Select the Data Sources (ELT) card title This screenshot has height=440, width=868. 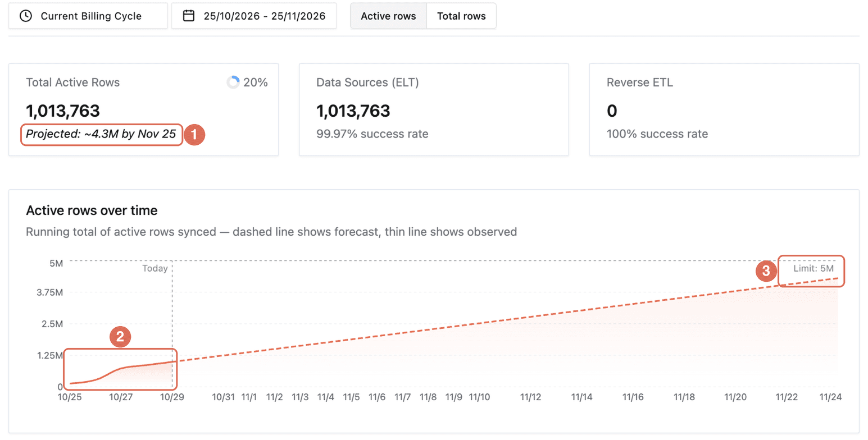click(x=367, y=82)
